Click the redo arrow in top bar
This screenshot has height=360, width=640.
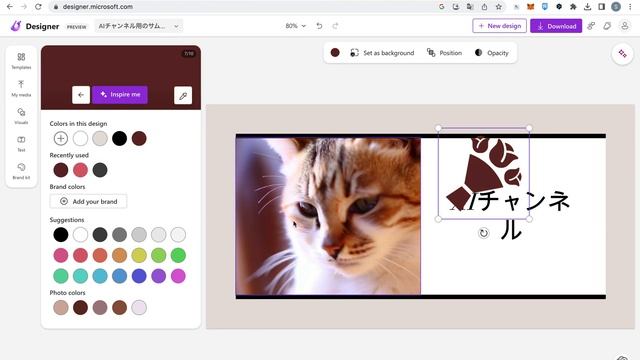[x=335, y=26]
